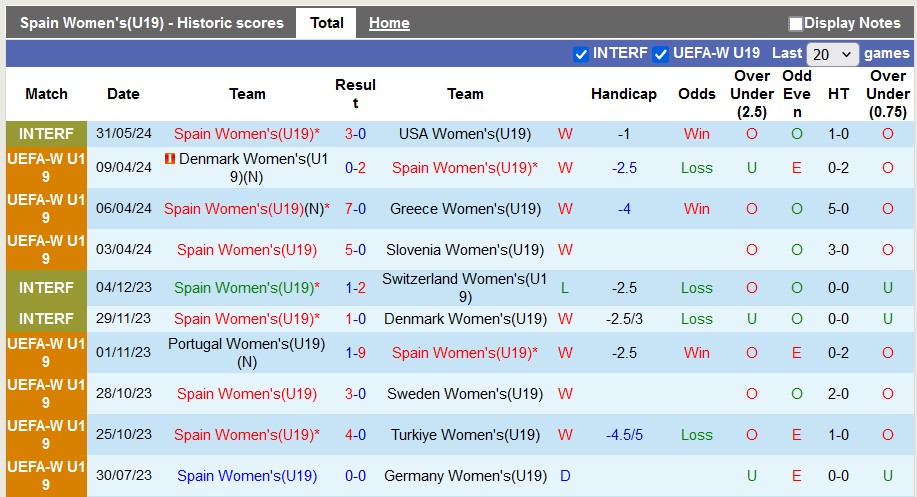Viewport: 917px width, 497px height.
Task: Click the 3-0 score against USA
Action: pos(355,134)
